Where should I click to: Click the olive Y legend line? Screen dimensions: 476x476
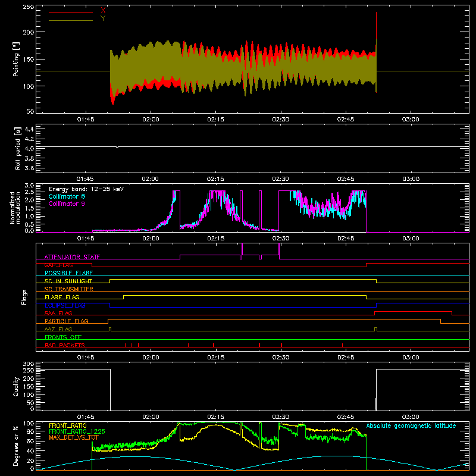pos(71,20)
